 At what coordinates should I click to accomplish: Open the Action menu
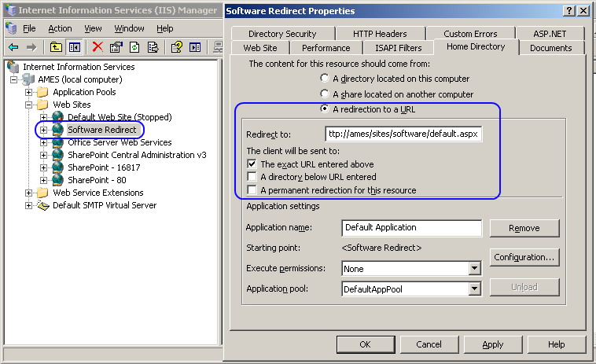[60, 28]
